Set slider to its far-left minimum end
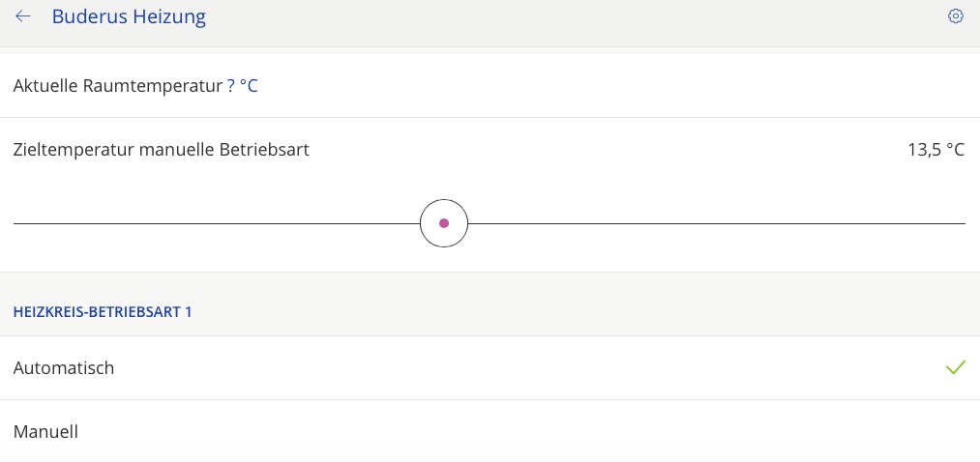 pos(15,223)
